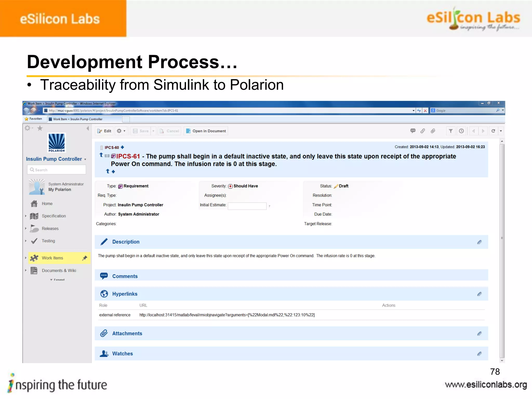Open Releases in the navigation
532x399 pixels.
coord(50,228)
